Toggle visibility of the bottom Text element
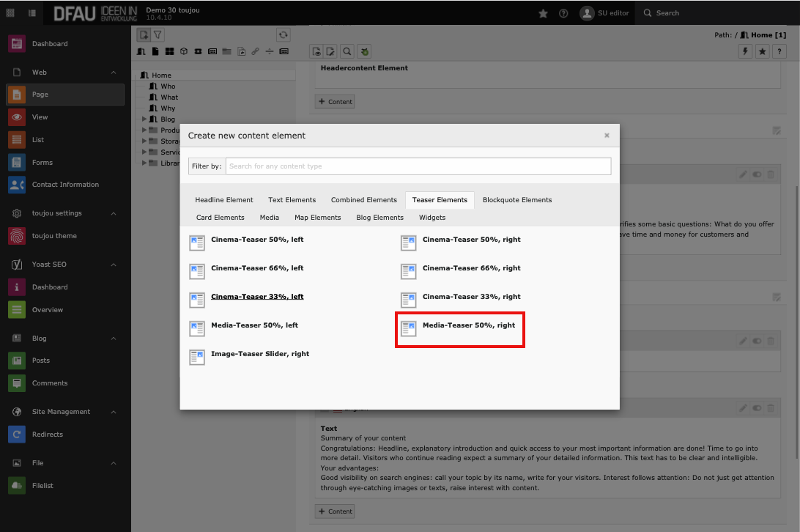Screen dimensions: 800x532 pos(757,407)
